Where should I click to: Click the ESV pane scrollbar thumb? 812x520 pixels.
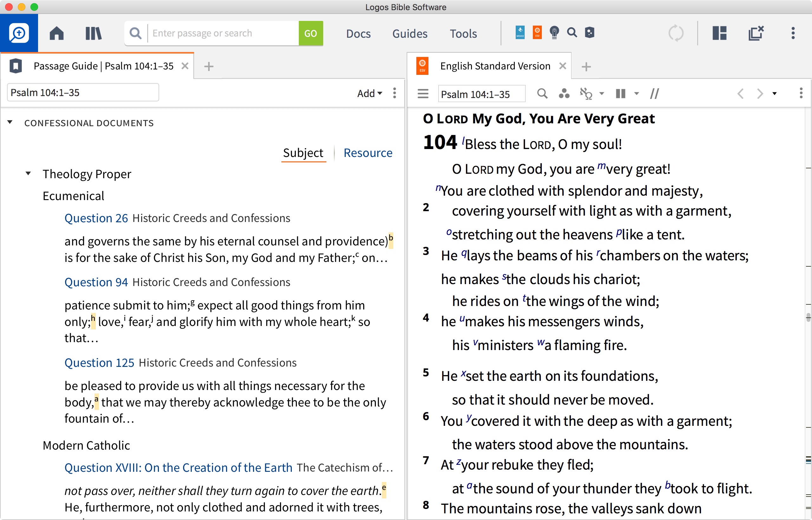click(x=808, y=318)
